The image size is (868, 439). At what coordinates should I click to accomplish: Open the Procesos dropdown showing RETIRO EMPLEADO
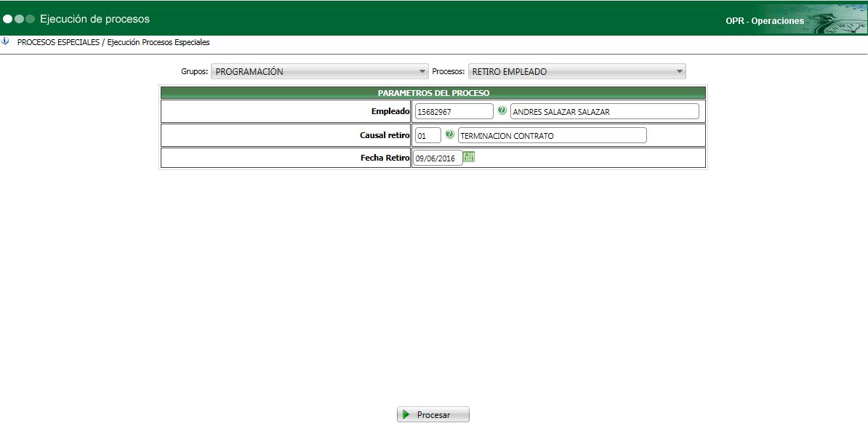coord(576,71)
